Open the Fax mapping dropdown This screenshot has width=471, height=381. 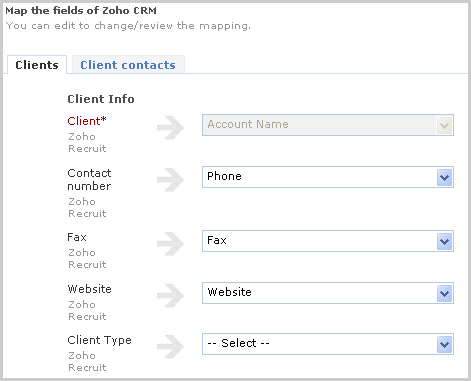[x=328, y=241]
